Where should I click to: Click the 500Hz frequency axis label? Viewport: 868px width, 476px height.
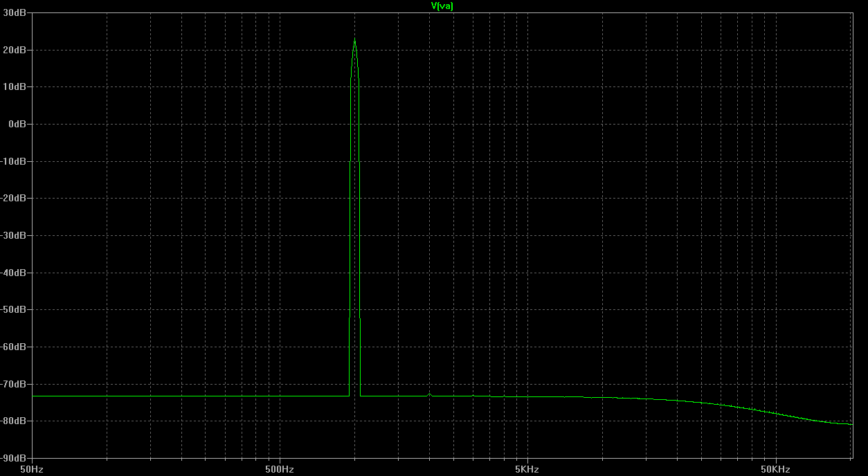coord(280,469)
